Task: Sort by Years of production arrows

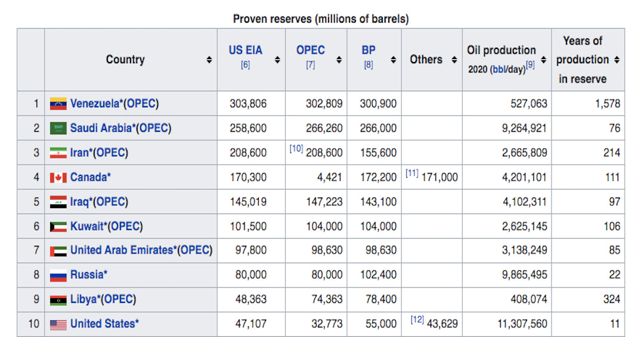Action: (617, 60)
